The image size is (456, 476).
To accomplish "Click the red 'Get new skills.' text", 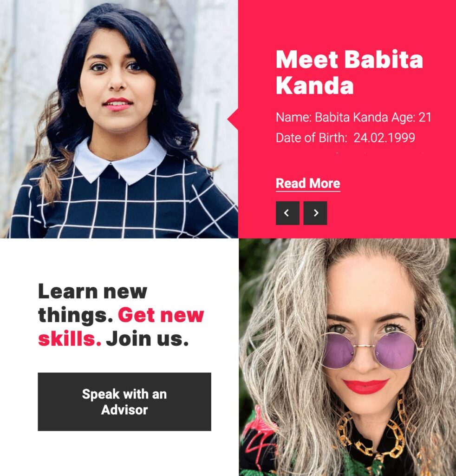I will tap(121, 327).
